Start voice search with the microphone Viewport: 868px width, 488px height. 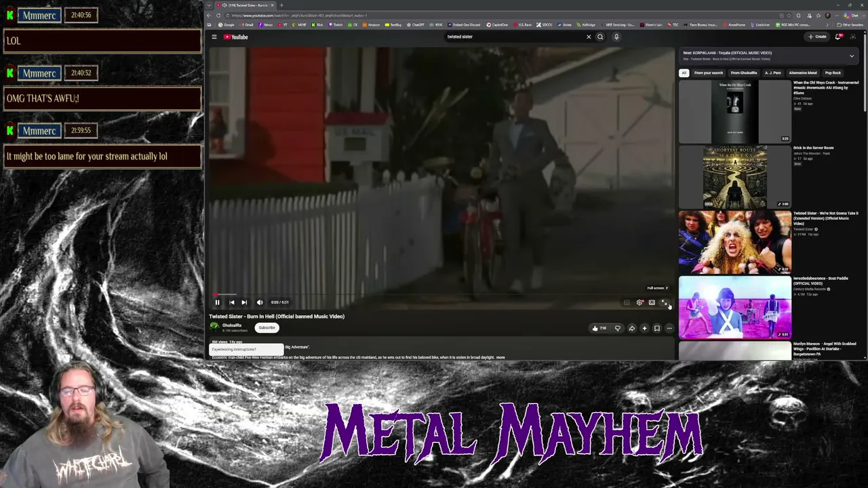point(616,37)
